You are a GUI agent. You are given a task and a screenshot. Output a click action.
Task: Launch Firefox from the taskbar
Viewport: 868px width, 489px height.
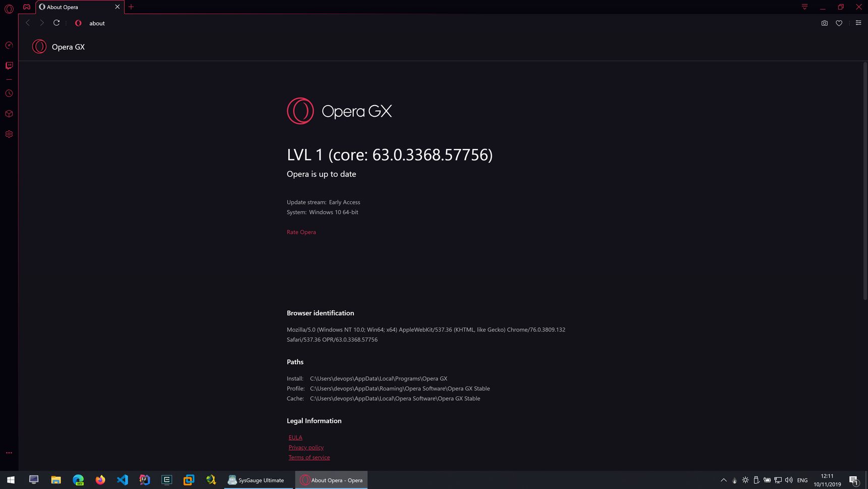click(100, 480)
